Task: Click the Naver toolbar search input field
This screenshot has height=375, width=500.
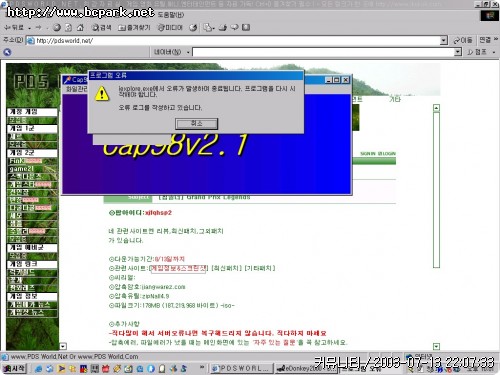Action: (324, 52)
